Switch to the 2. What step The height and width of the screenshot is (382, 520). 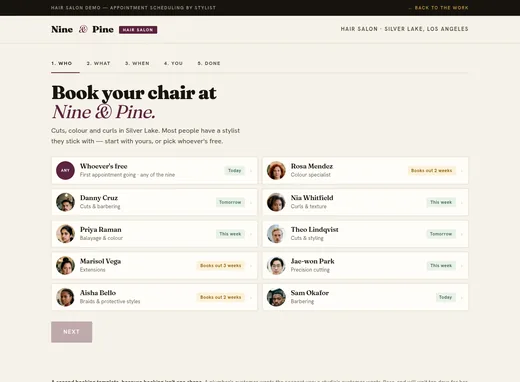pos(98,63)
